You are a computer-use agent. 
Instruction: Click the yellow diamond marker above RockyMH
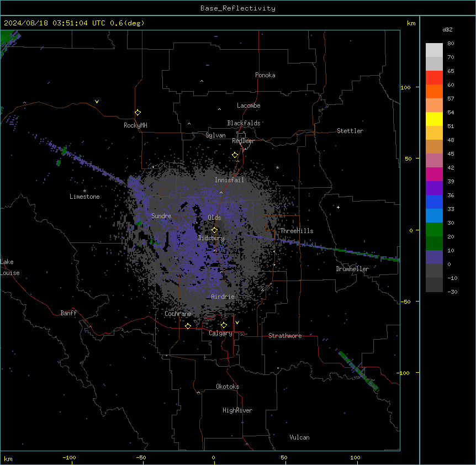click(x=137, y=113)
